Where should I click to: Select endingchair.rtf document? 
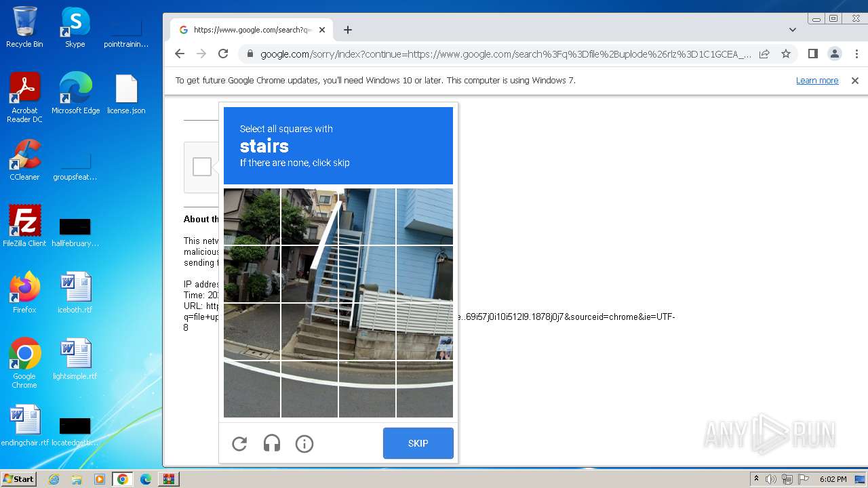[24, 426]
